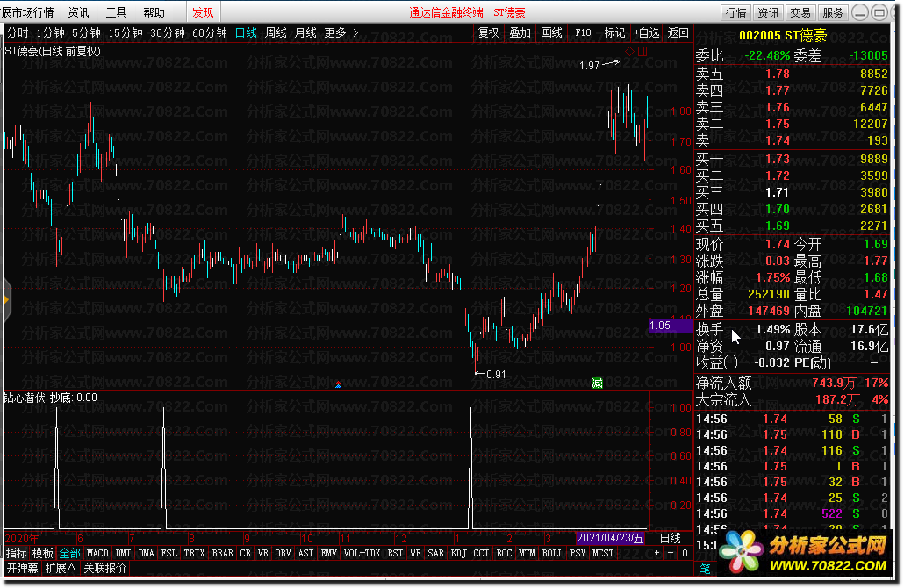Expand the 扩展∧ panel
This screenshot has height=588, width=904.
(x=61, y=569)
